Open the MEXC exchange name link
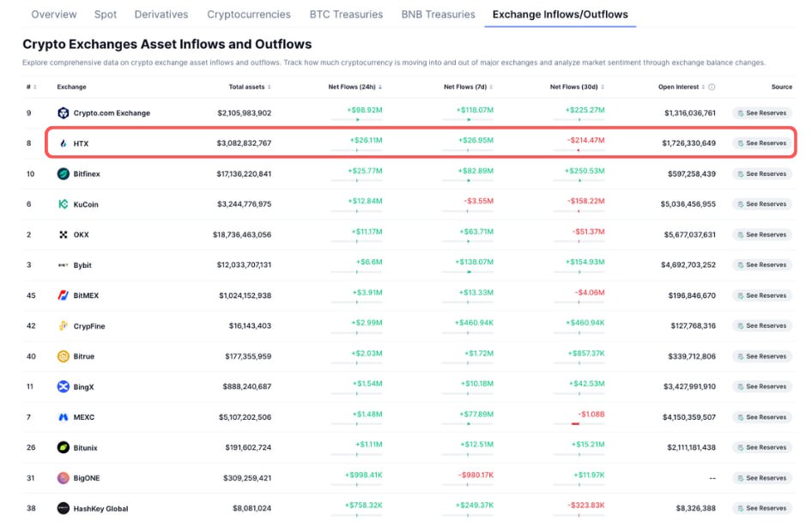812x522 pixels. pos(84,417)
